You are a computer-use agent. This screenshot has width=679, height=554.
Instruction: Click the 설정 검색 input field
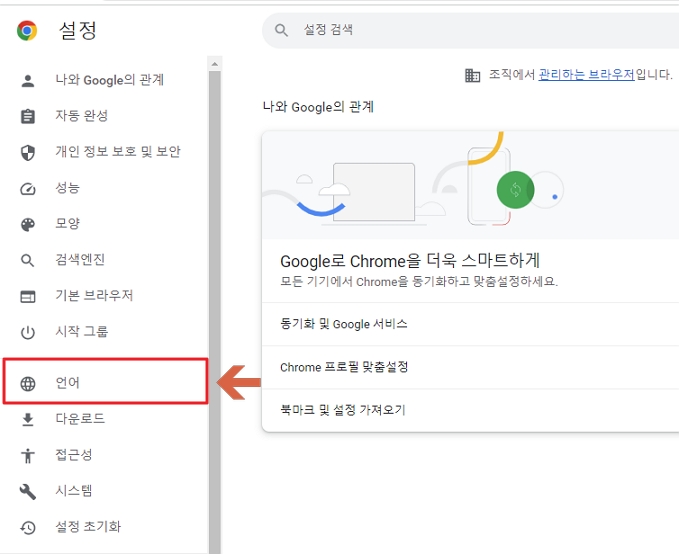(470, 30)
